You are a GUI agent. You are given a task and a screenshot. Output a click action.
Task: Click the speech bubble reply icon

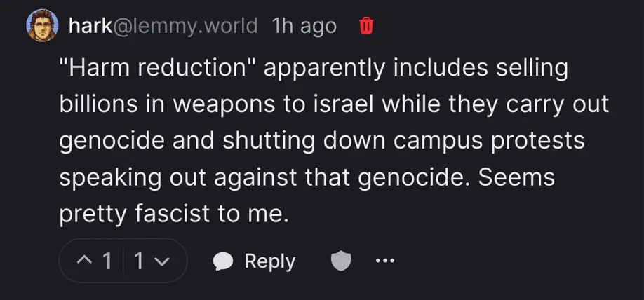(x=223, y=261)
